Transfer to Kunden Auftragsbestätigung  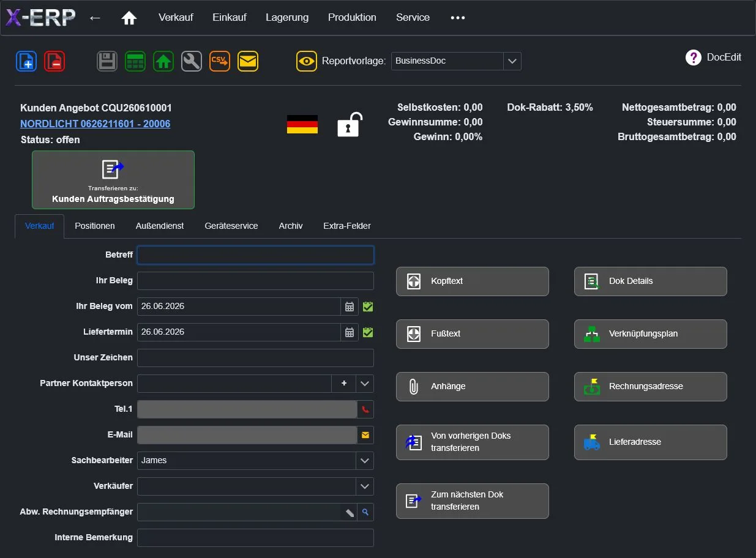pyautogui.click(x=113, y=180)
